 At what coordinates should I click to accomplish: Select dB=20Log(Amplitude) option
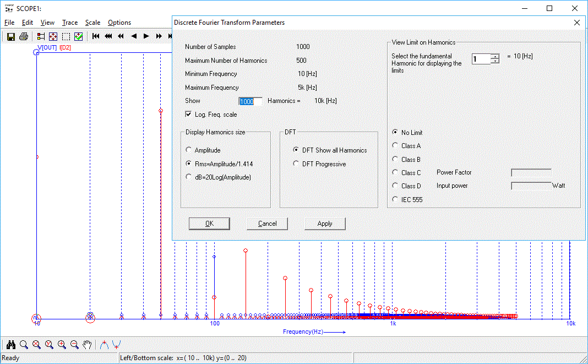tap(189, 177)
